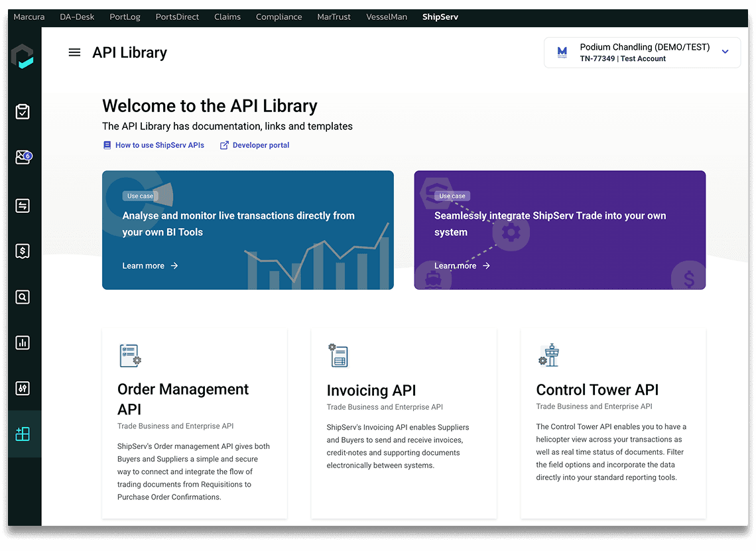Open the Podium Chandling account dropdown

pyautogui.click(x=642, y=52)
